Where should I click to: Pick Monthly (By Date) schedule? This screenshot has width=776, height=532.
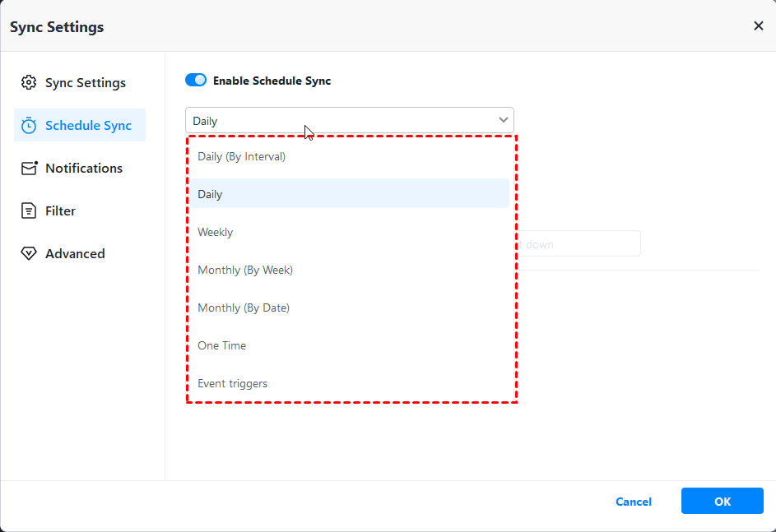point(244,308)
